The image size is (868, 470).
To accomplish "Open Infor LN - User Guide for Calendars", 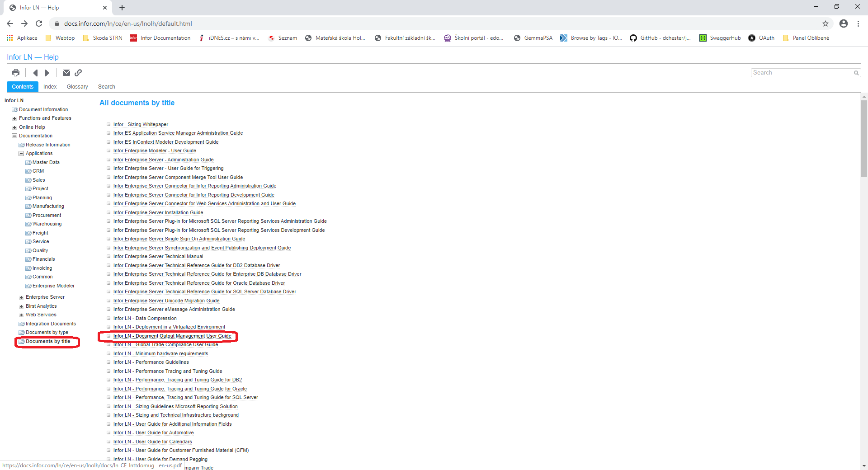I will 152,442.
